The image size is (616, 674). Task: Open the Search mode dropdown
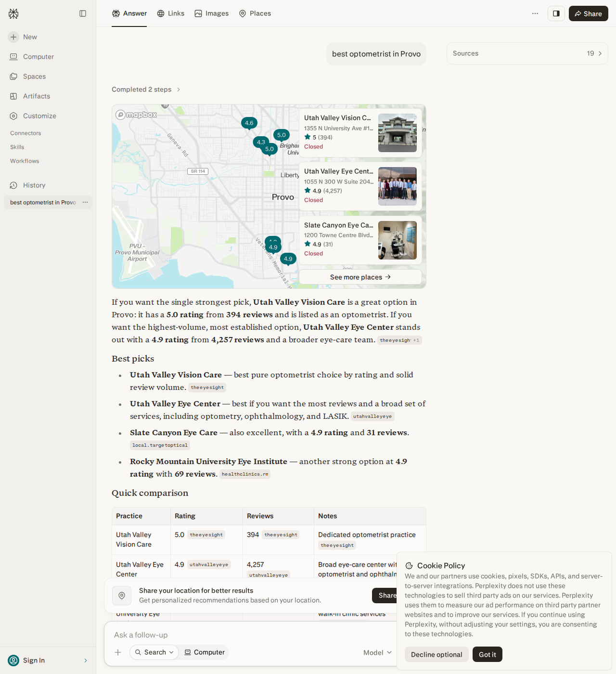[154, 652]
